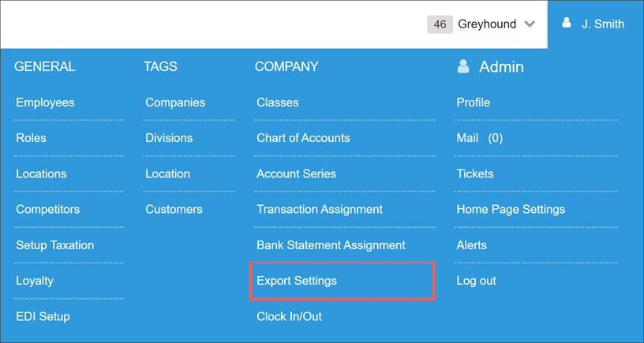Image resolution: width=644 pixels, height=343 pixels.
Task: Click the 46 company number badge
Action: 440,24
